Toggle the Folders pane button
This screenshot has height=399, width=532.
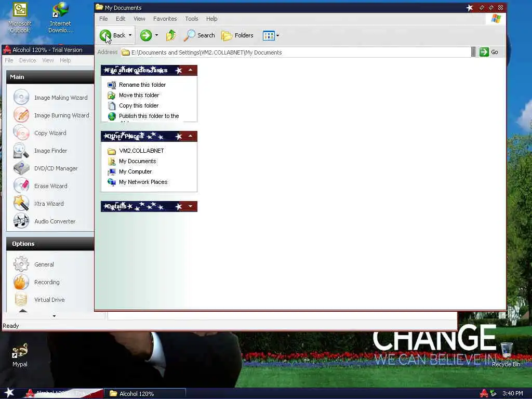(x=237, y=35)
